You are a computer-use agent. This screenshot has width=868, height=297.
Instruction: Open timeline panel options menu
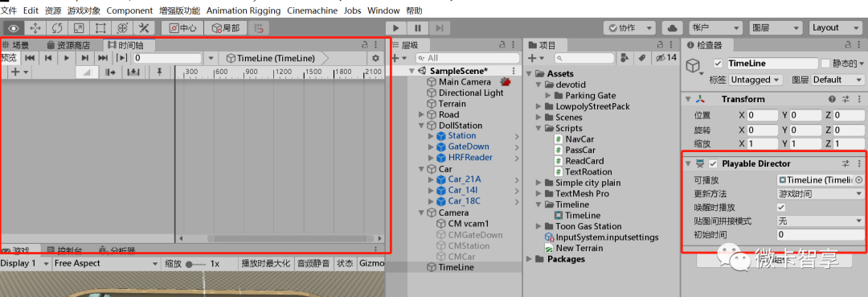[376, 44]
